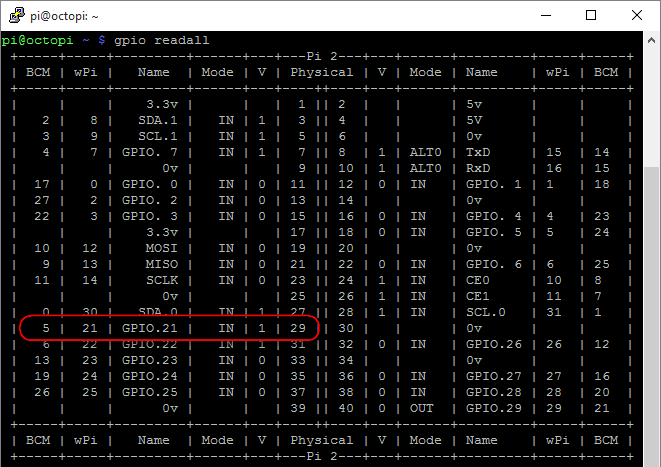Click the PuTTY icon in title bar

click(x=17, y=16)
